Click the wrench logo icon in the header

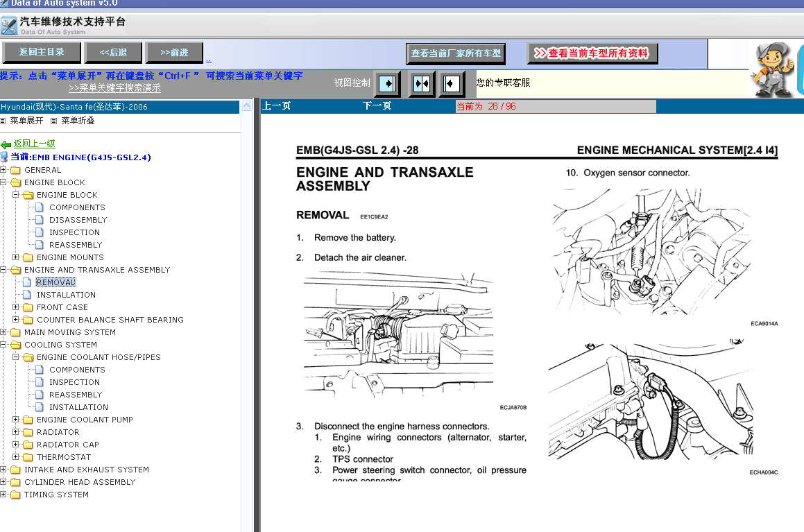(9, 26)
